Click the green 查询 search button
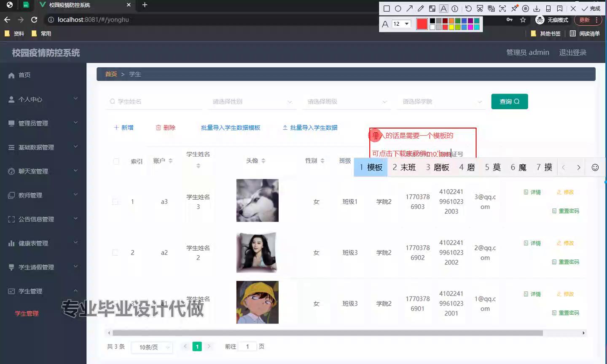The image size is (607, 364). pyautogui.click(x=509, y=102)
